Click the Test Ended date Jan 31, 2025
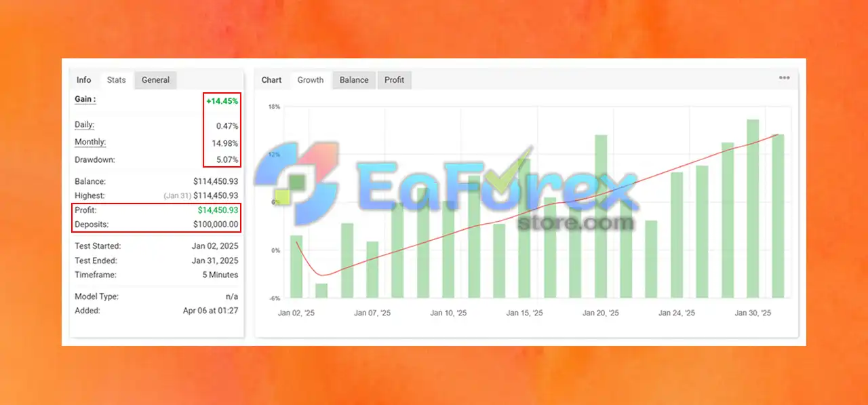 click(x=215, y=261)
